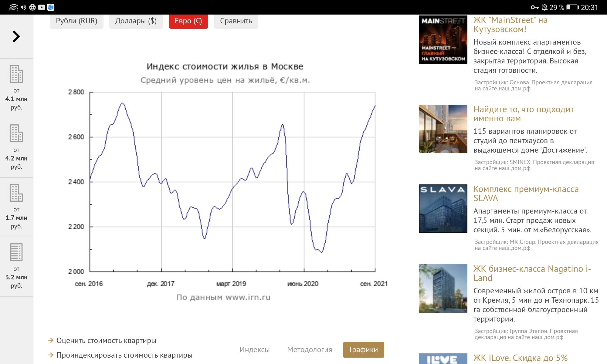Click the MainStreet ad thumbnail
The height and width of the screenshot is (364, 607).
pyautogui.click(x=443, y=40)
